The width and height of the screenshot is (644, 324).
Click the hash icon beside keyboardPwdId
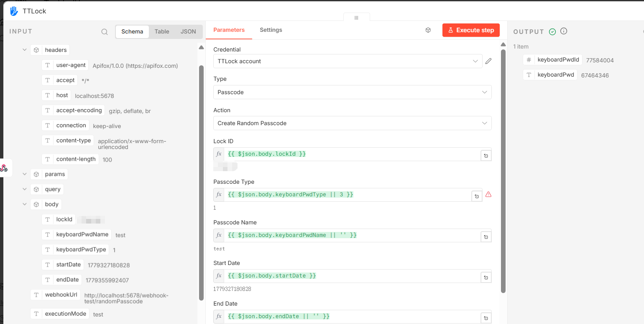(529, 60)
